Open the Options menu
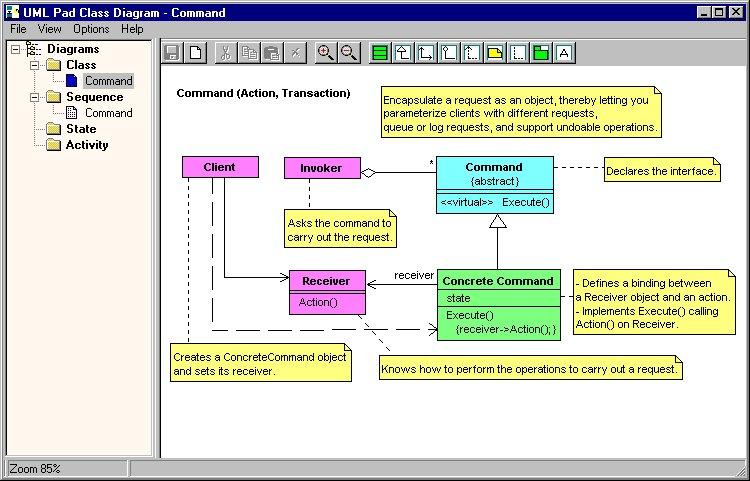This screenshot has height=481, width=750. (x=91, y=29)
